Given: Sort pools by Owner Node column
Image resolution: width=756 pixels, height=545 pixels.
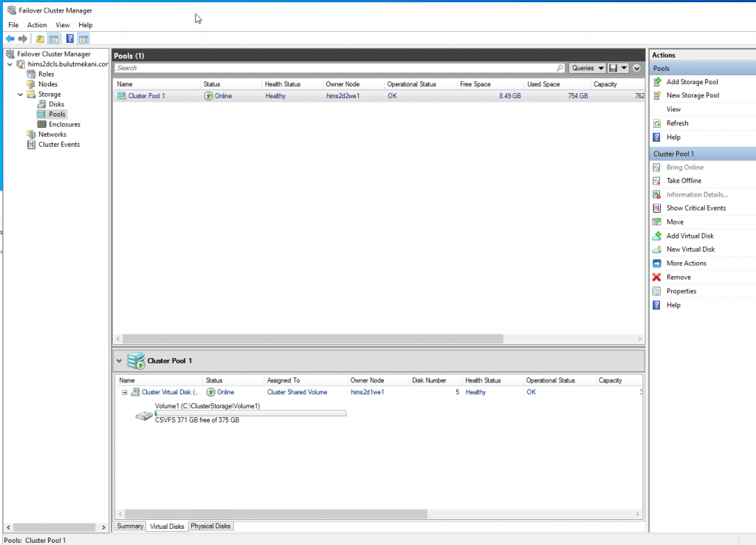Looking at the screenshot, I should pos(354,84).
